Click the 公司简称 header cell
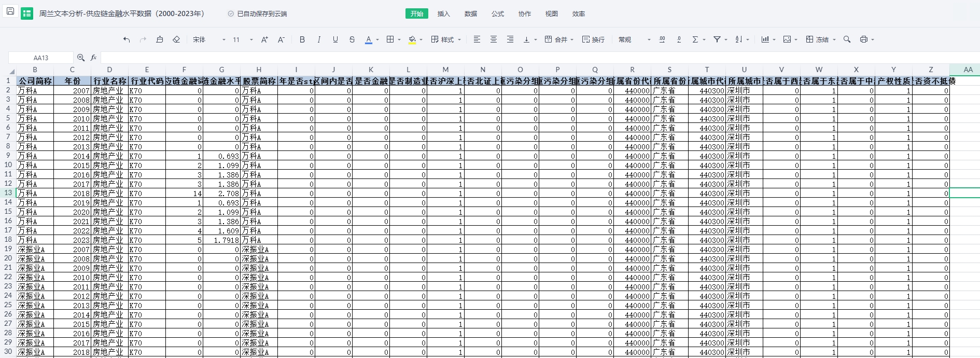The width and height of the screenshot is (980, 358). pos(35,81)
